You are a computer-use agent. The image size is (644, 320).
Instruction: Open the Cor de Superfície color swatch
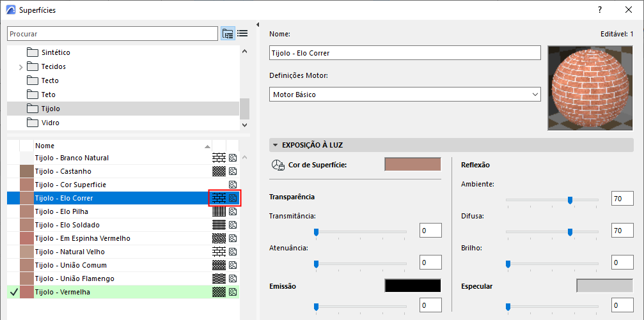click(x=412, y=164)
